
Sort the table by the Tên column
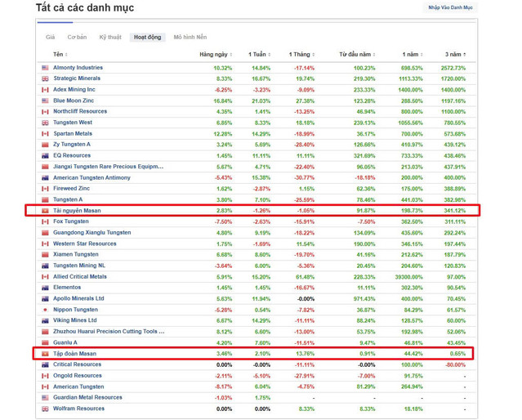pos(58,54)
